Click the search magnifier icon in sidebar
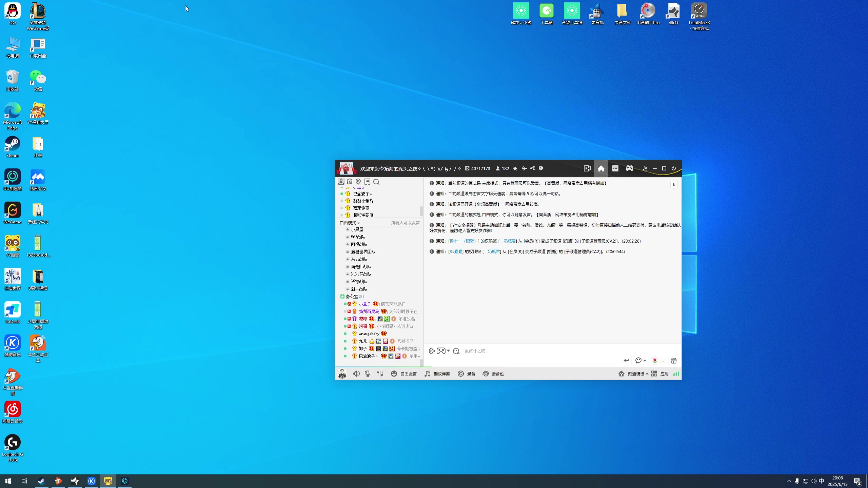Image resolution: width=868 pixels, height=488 pixels. (376, 182)
